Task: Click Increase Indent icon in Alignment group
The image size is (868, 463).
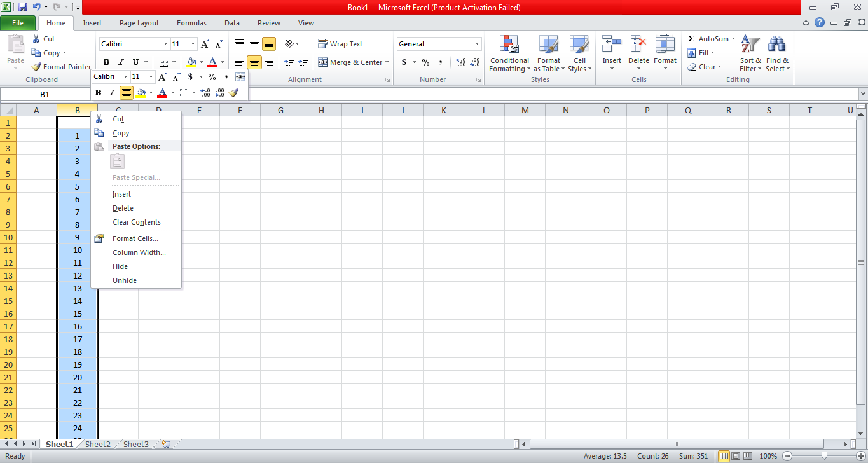Action: pos(303,62)
